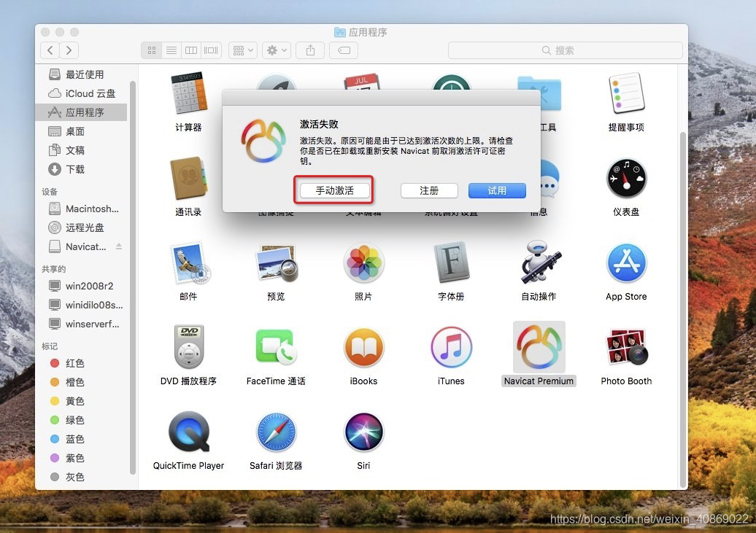Open the App Store icon
The width and height of the screenshot is (756, 533).
626,262
